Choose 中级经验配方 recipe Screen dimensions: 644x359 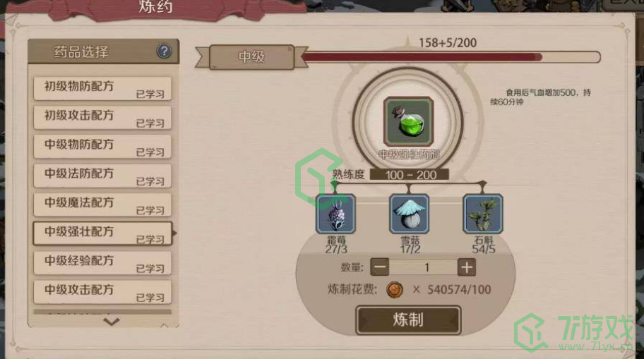click(x=102, y=262)
